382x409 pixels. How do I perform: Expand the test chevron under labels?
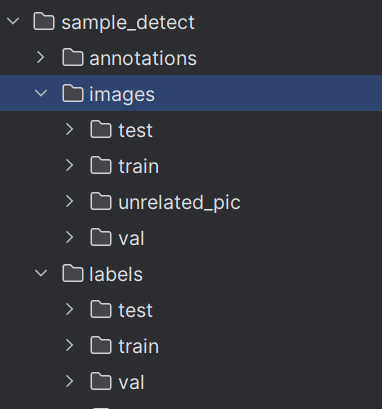pos(69,309)
